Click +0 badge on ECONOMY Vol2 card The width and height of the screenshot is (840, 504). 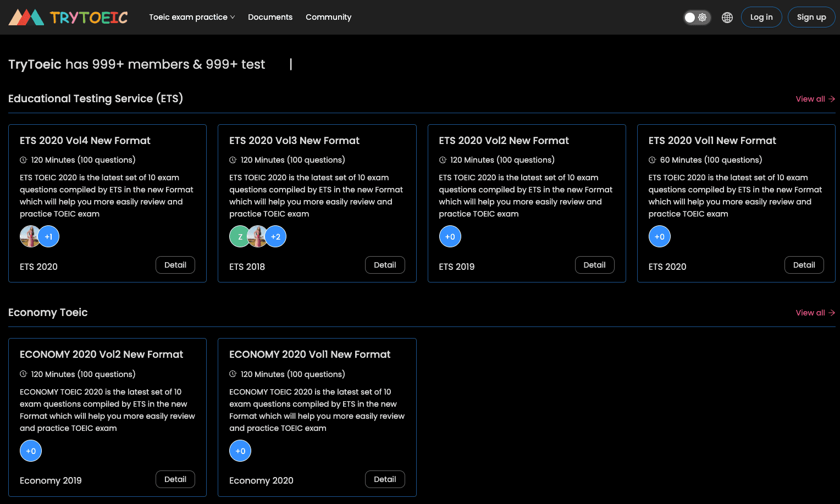(x=31, y=451)
